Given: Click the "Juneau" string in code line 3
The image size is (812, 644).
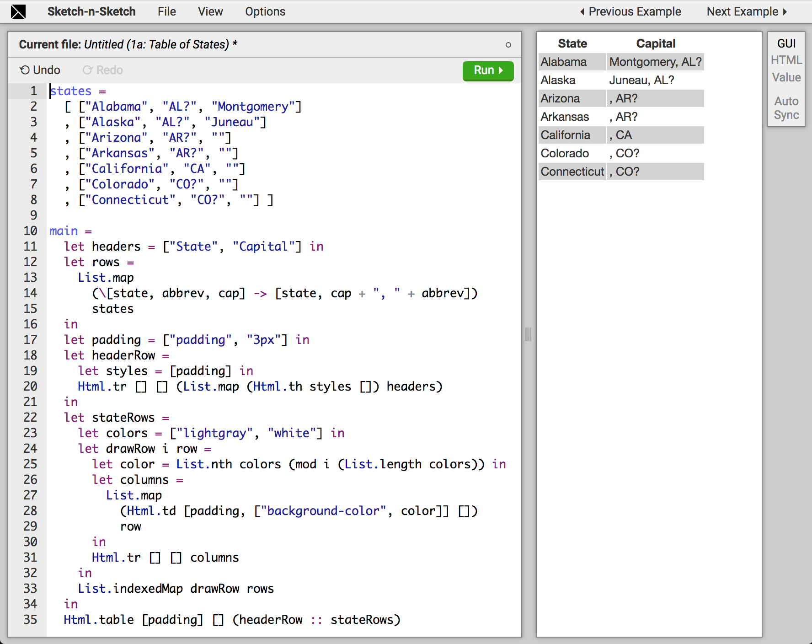Looking at the screenshot, I should 232,122.
